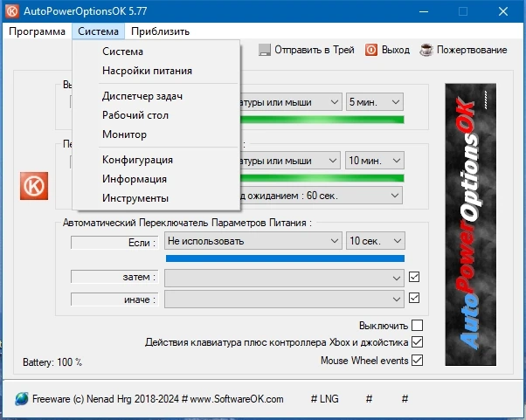This screenshot has height=420, width=526.
Task: Click the large red K logo icon
Action: point(34,186)
